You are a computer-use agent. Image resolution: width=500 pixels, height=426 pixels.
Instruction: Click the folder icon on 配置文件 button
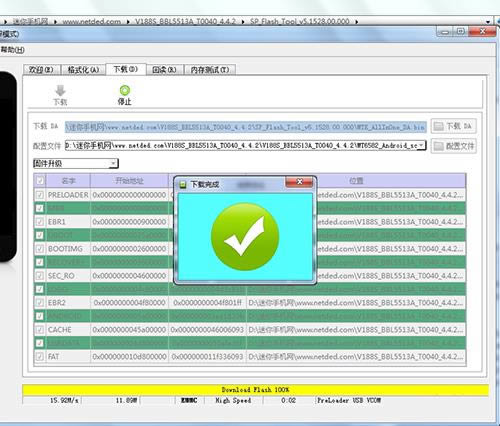[439, 146]
